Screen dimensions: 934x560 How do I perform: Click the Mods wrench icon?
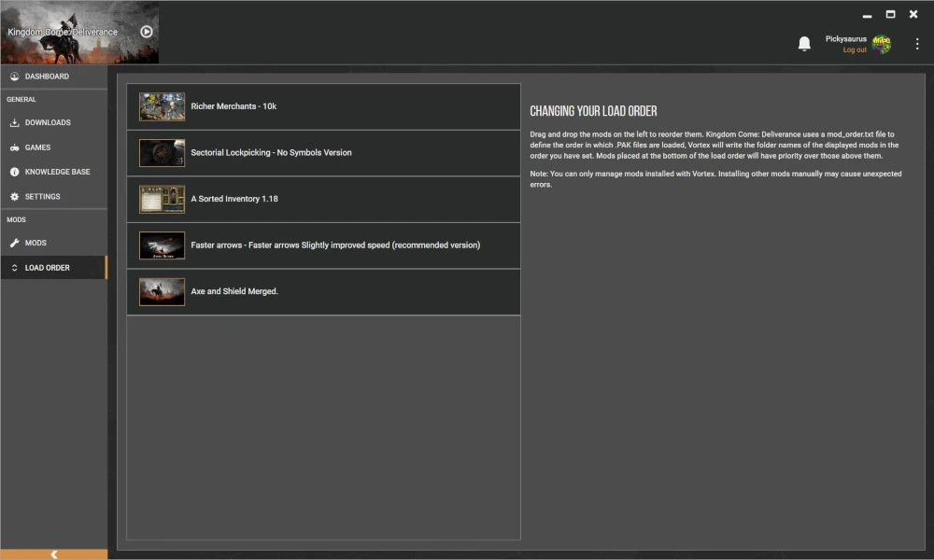tap(14, 243)
